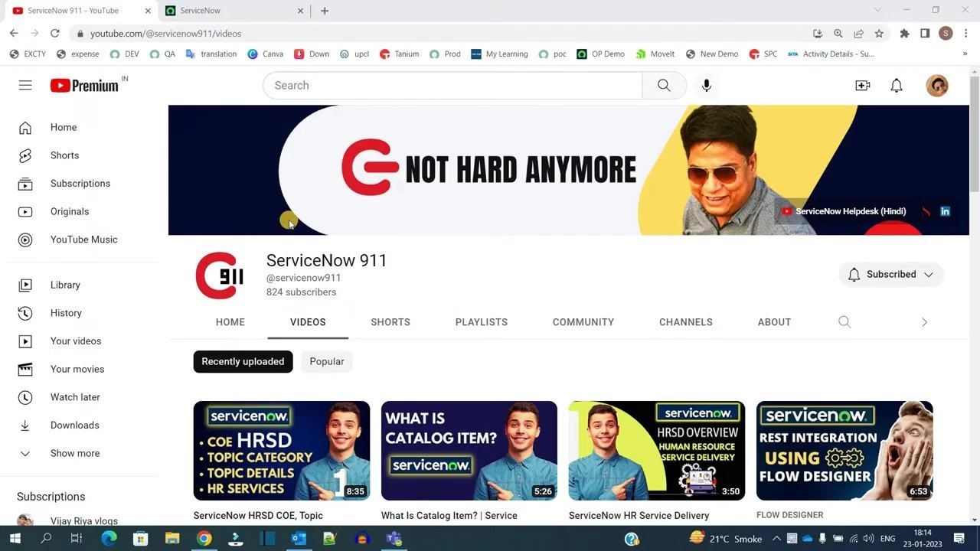Open the Create video icon
This screenshot has width=980, height=551.
(x=863, y=85)
